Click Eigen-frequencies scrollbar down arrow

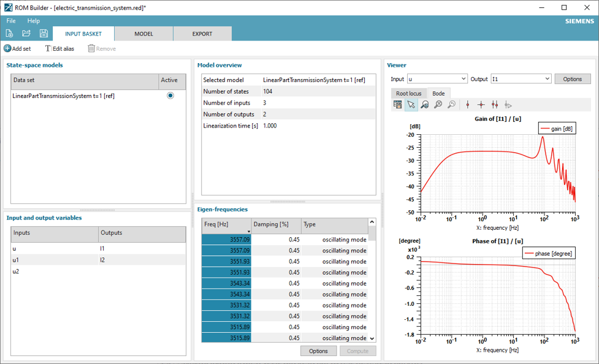pyautogui.click(x=372, y=338)
